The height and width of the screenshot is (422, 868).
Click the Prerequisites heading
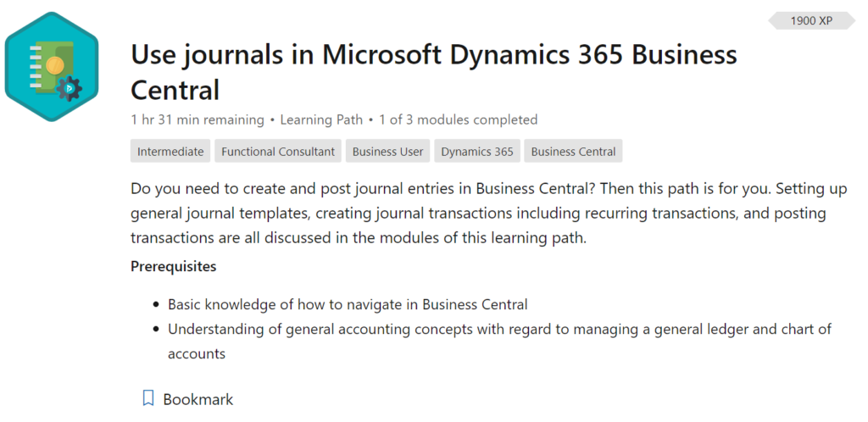pyautogui.click(x=173, y=267)
